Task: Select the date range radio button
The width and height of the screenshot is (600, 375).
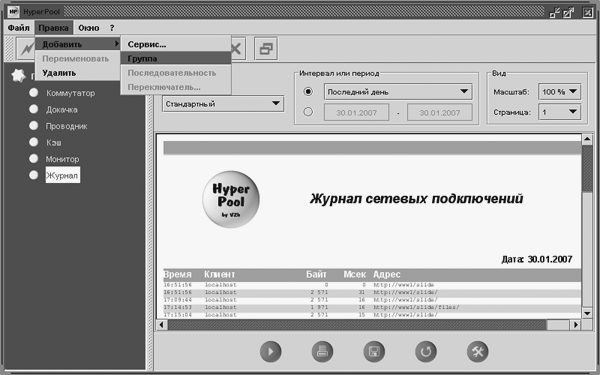Action: pos(308,112)
